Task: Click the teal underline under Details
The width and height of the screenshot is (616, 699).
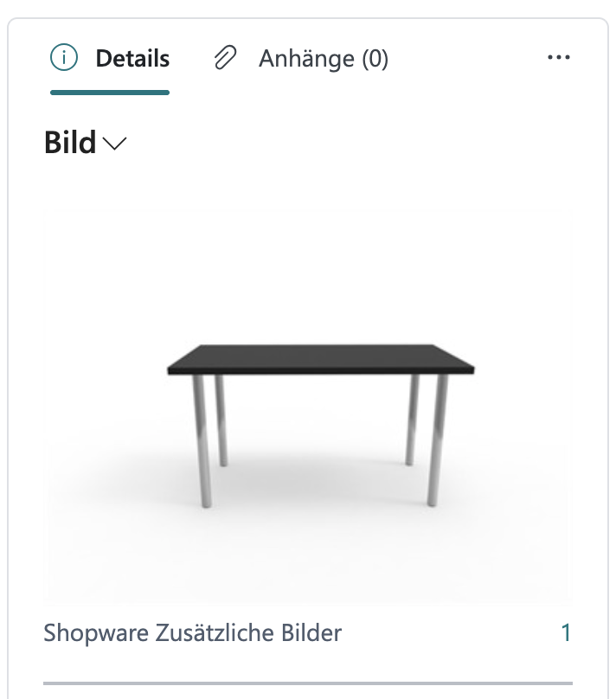Action: point(110,91)
